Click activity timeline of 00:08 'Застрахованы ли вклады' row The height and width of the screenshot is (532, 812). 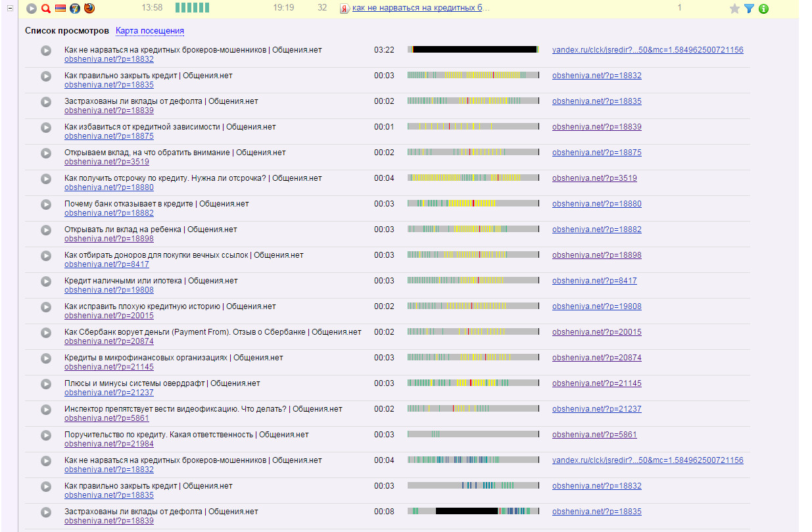click(x=473, y=511)
